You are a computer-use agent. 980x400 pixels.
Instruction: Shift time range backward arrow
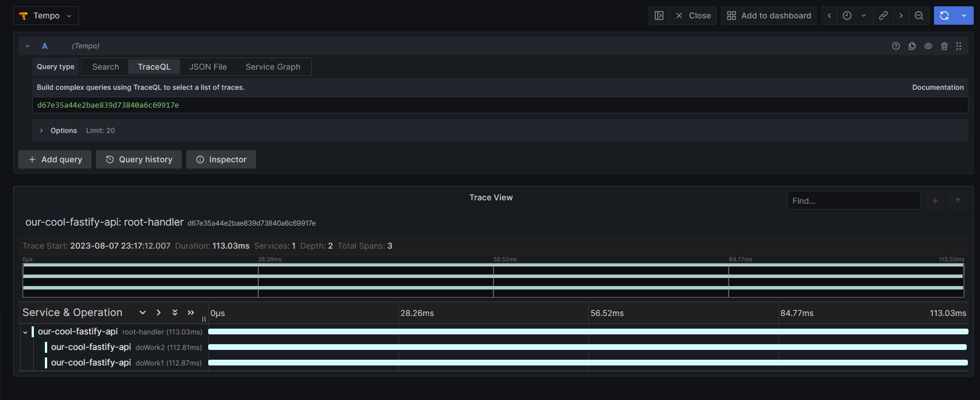pyautogui.click(x=829, y=16)
